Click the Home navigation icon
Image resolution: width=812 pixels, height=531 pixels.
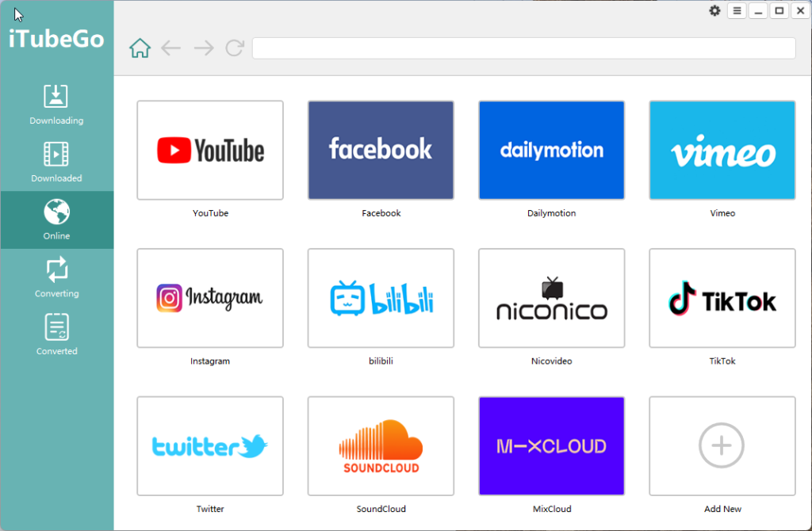140,48
